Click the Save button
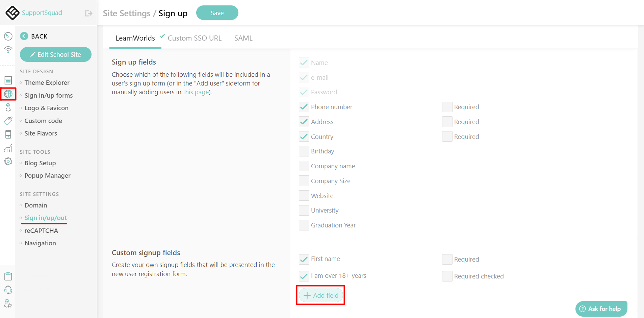This screenshot has width=644, height=318. [x=217, y=13]
